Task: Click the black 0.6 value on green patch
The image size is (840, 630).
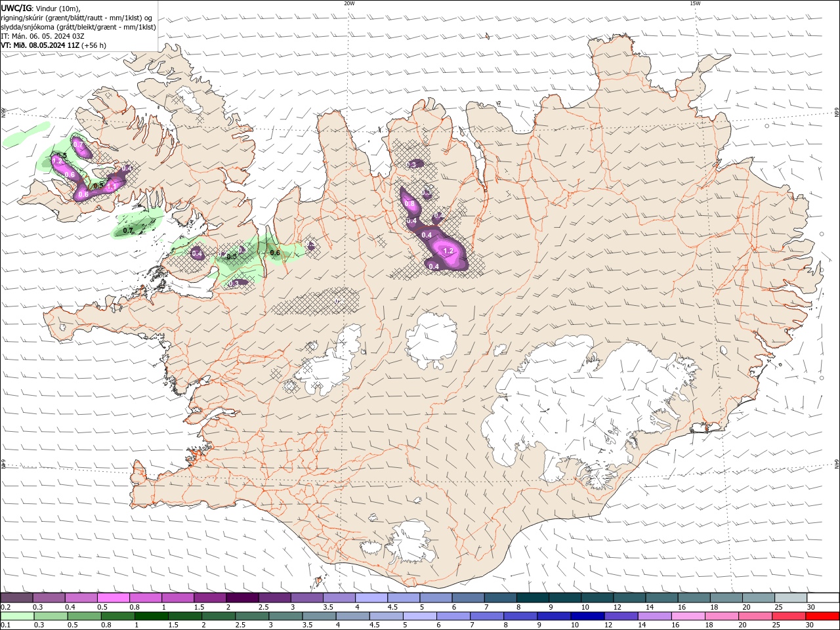Action: coord(275,253)
